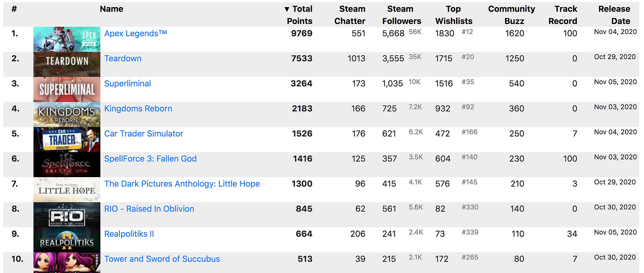Viewport: 644px width, 273px height.
Task: Sort by the Community Buzz column header
Action: (x=512, y=15)
